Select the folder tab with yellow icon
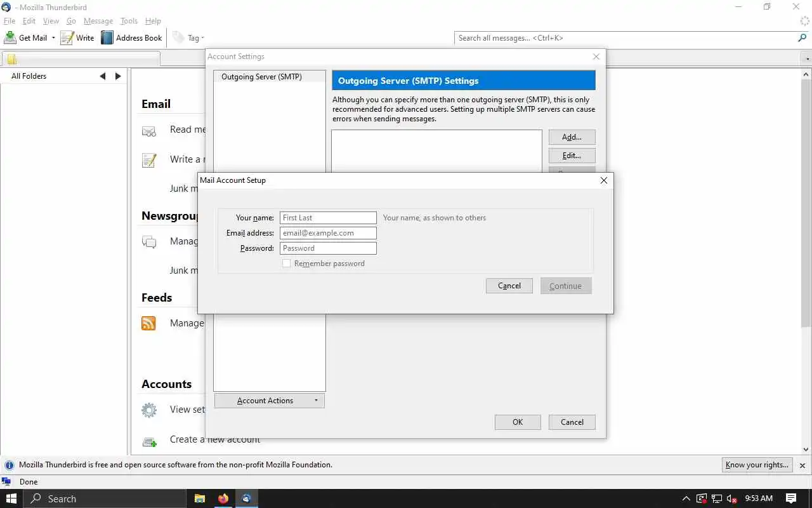The width and height of the screenshot is (812, 508). (x=81, y=59)
